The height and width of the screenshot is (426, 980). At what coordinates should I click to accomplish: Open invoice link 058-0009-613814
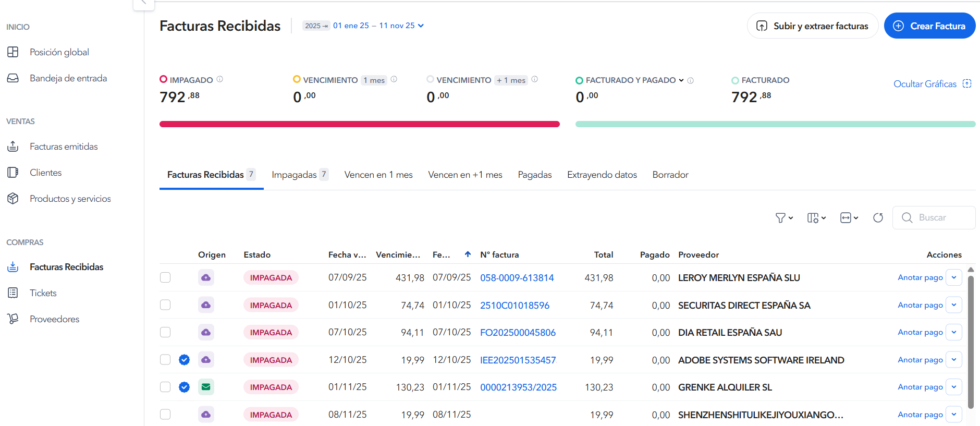pyautogui.click(x=517, y=278)
